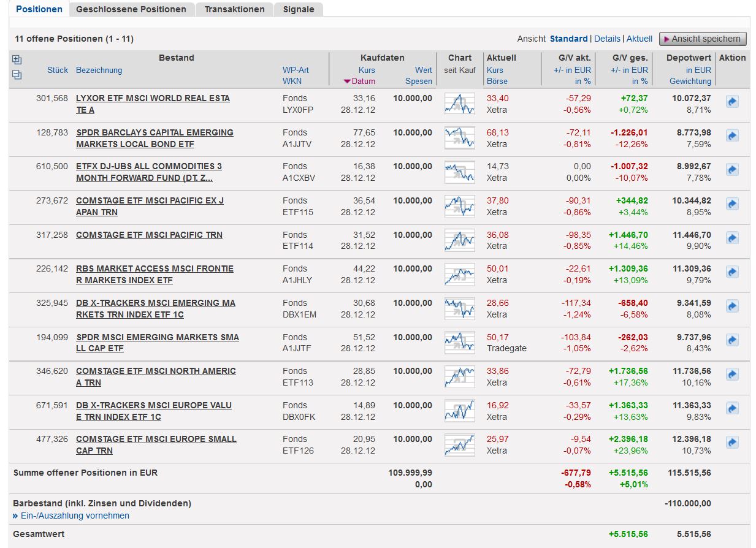Click action arrow for LYXOR ETF row
The width and height of the screenshot is (756, 548).
point(732,102)
